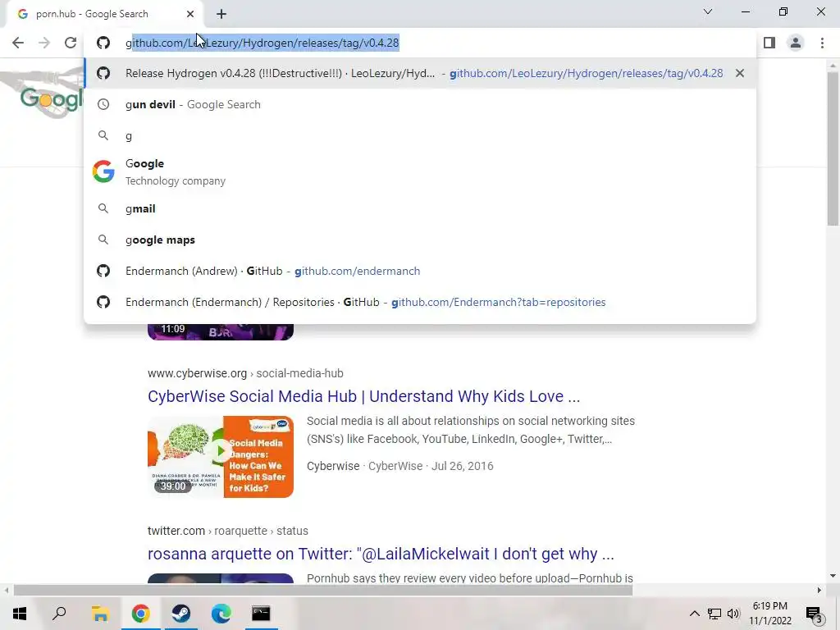This screenshot has width=840, height=630.
Task: Click the greyed-out forward navigation arrow
Action: (44, 43)
